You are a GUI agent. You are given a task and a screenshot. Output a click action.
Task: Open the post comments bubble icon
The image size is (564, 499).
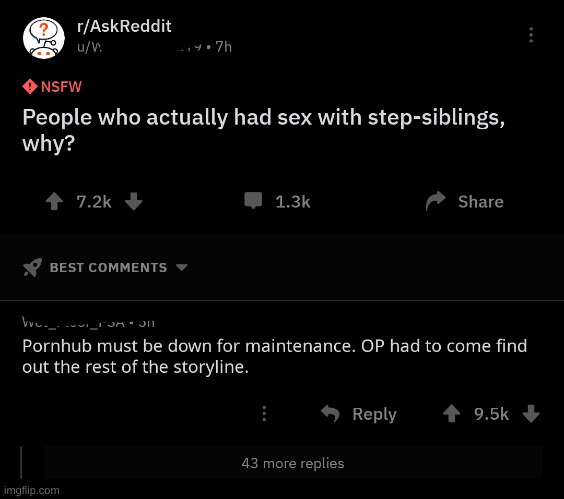coord(253,201)
